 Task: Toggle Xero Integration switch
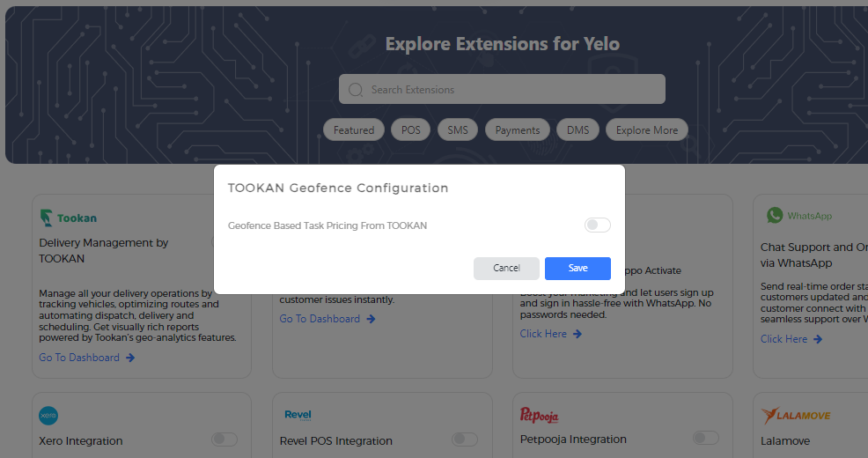[x=224, y=440]
